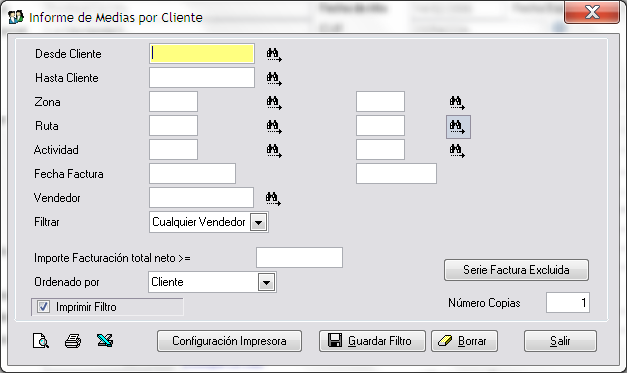Viewport: 627px width, 373px height.
Task: Open binoculars lookup for first Actividad field
Action: [x=274, y=151]
